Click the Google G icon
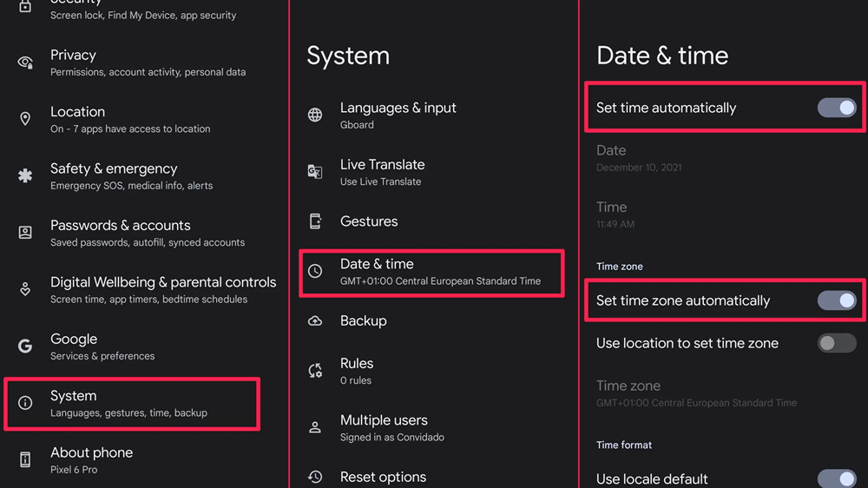The width and height of the screenshot is (868, 488). coord(25,346)
